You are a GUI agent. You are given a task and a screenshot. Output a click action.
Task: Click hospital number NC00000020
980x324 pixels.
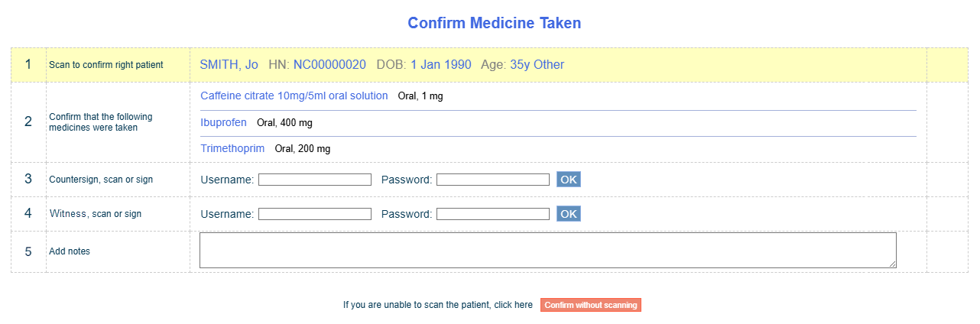pos(329,65)
